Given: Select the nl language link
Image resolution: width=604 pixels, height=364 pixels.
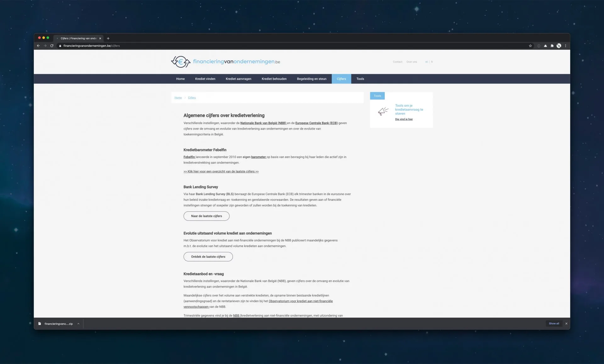Looking at the screenshot, I should (426, 62).
